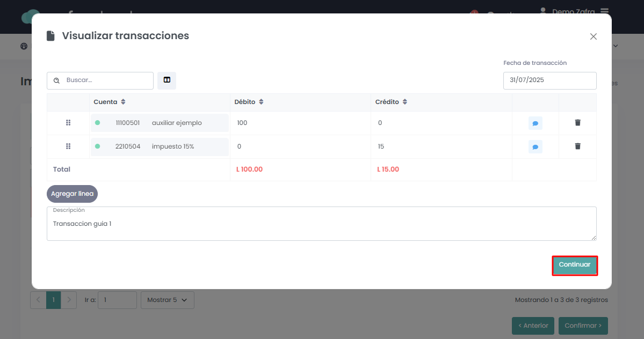Grab drag handle of 2210504 row

[68, 146]
